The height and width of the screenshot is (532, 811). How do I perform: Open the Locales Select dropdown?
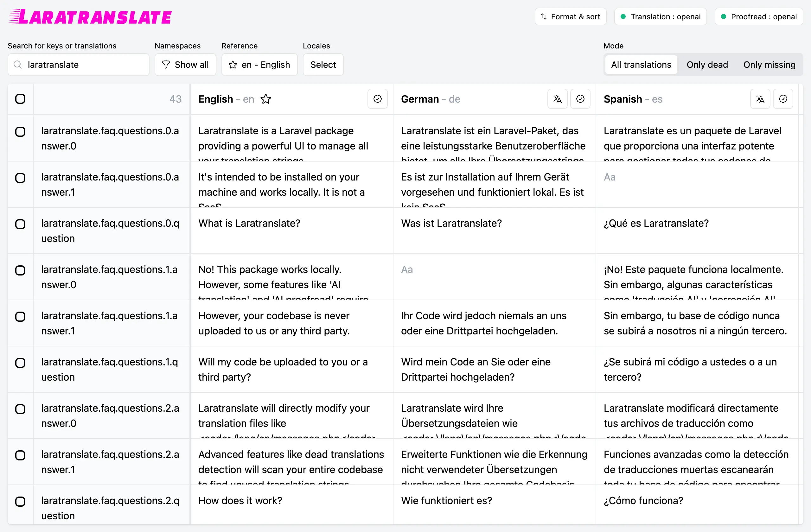coord(323,64)
